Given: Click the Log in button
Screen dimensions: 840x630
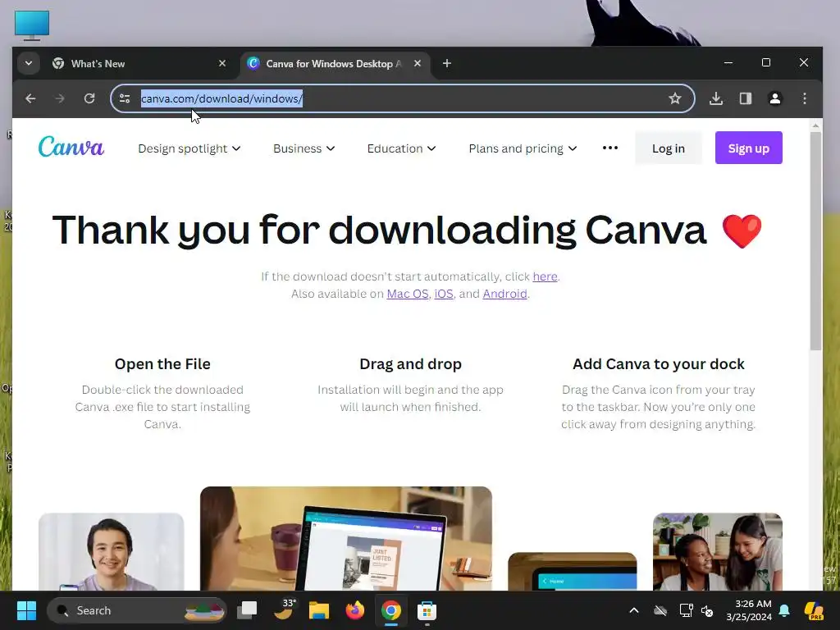Looking at the screenshot, I should click(668, 148).
